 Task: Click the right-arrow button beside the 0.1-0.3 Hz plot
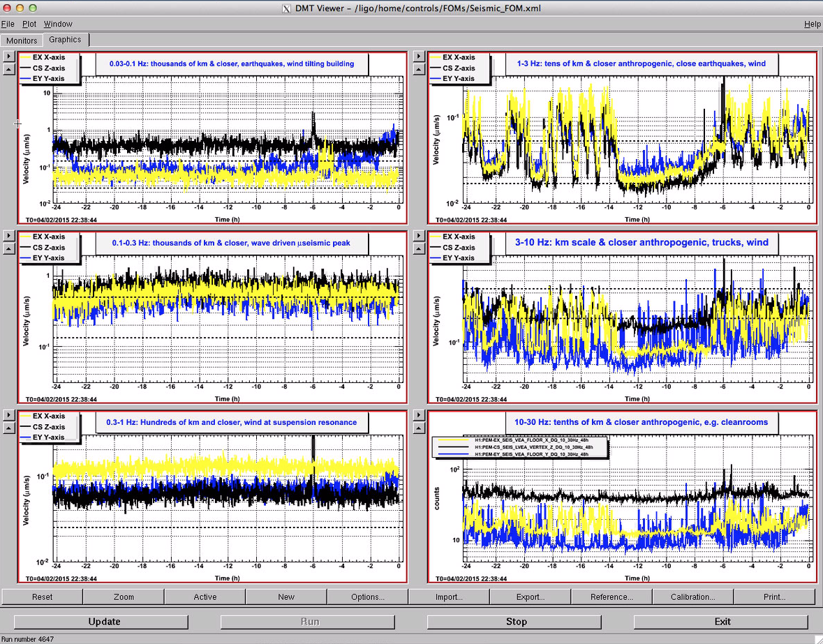point(9,235)
